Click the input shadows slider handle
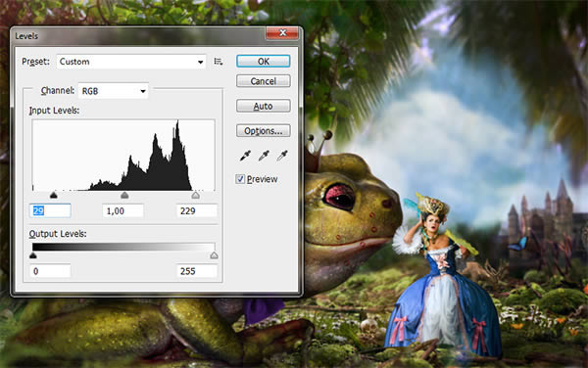The image size is (588, 368). click(54, 195)
